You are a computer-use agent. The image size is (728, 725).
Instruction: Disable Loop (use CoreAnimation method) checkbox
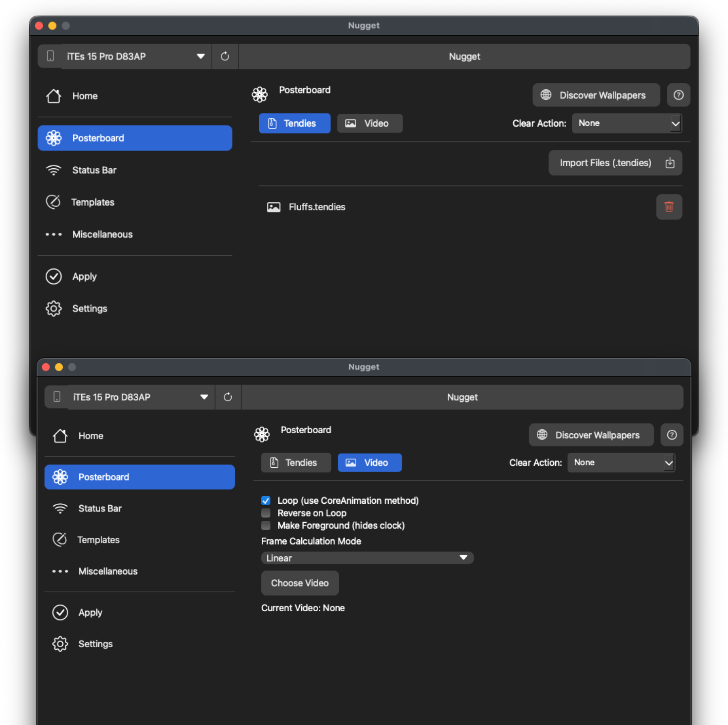point(266,500)
